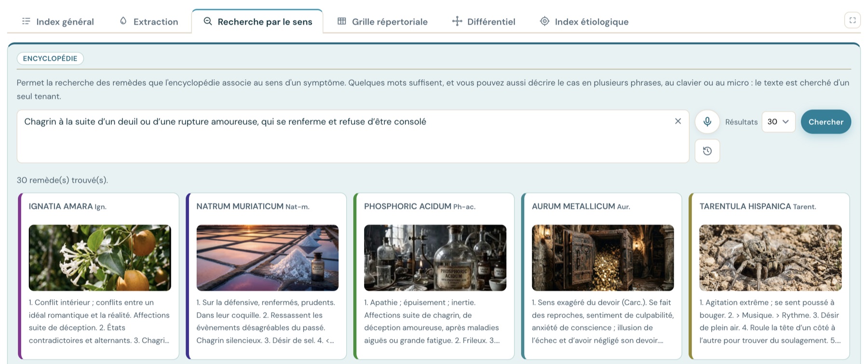Open search history with the clock icon
The height and width of the screenshot is (364, 868).
point(707,151)
